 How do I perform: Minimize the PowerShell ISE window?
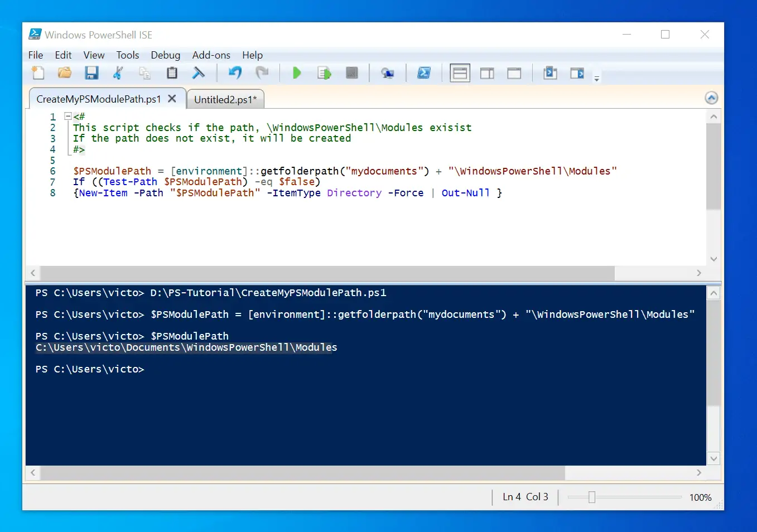(x=627, y=35)
